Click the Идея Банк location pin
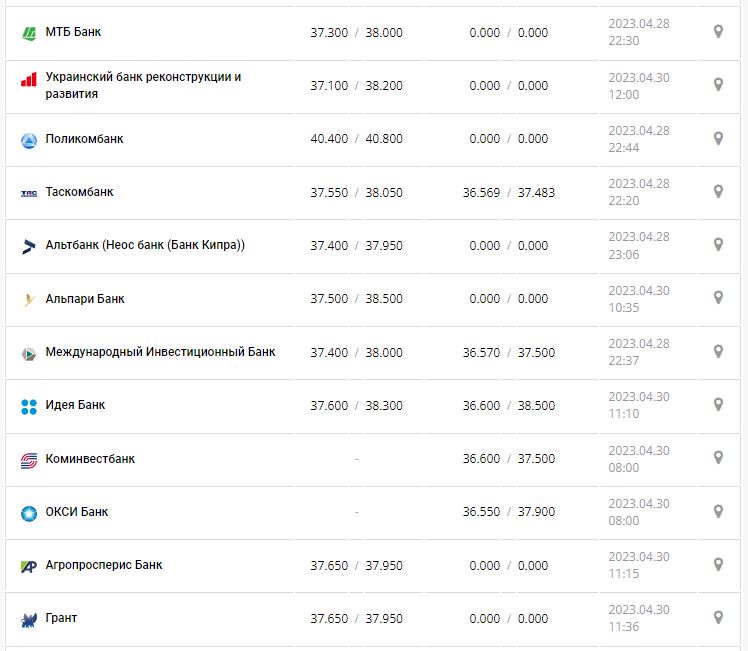The height and width of the screenshot is (651, 748). pyautogui.click(x=718, y=404)
